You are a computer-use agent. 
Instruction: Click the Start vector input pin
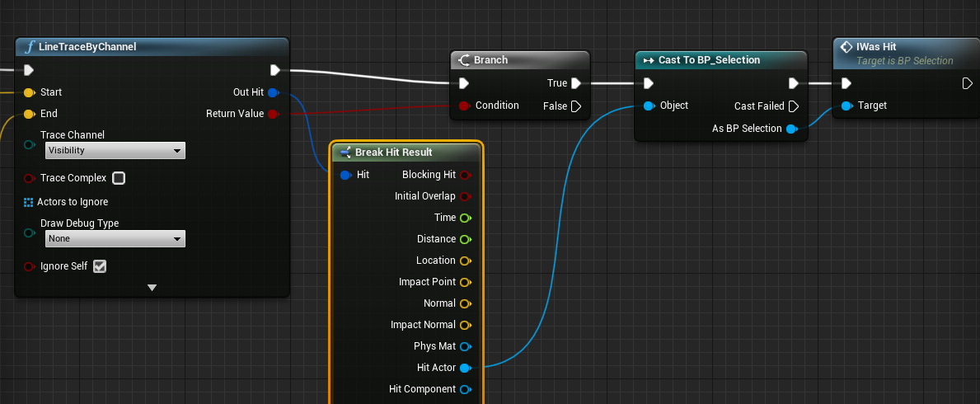pos(30,92)
